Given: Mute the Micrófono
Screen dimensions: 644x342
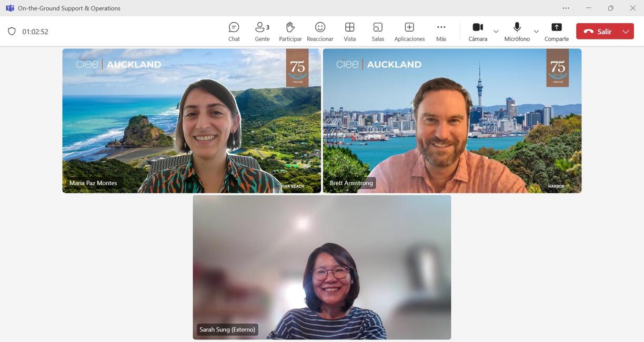Looking at the screenshot, I should (x=517, y=32).
